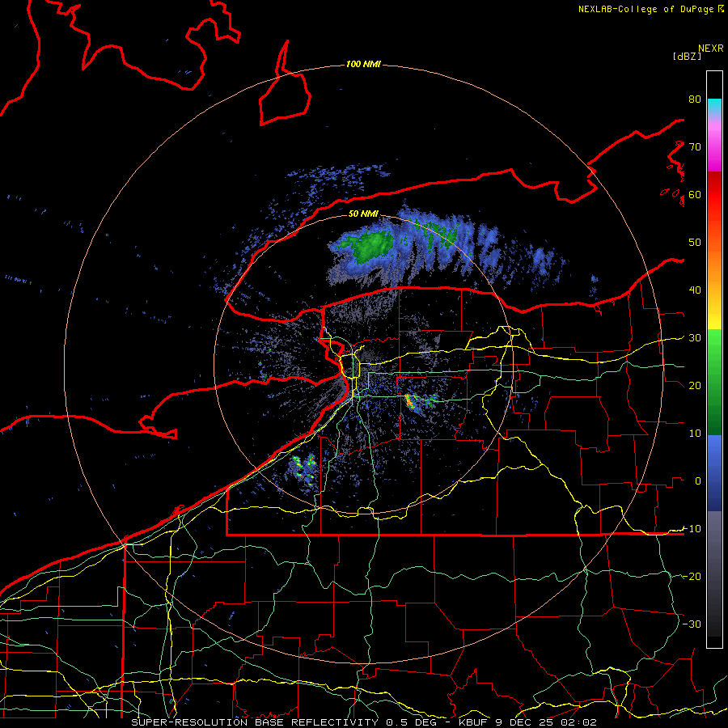
Task: Click the 50 dBZ scale label
Action: click(695, 243)
